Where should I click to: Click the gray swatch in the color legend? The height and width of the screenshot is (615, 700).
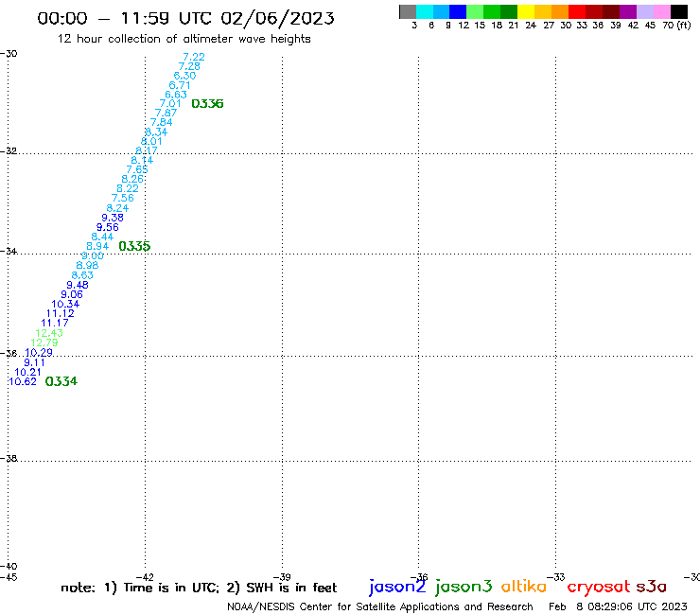408,11
